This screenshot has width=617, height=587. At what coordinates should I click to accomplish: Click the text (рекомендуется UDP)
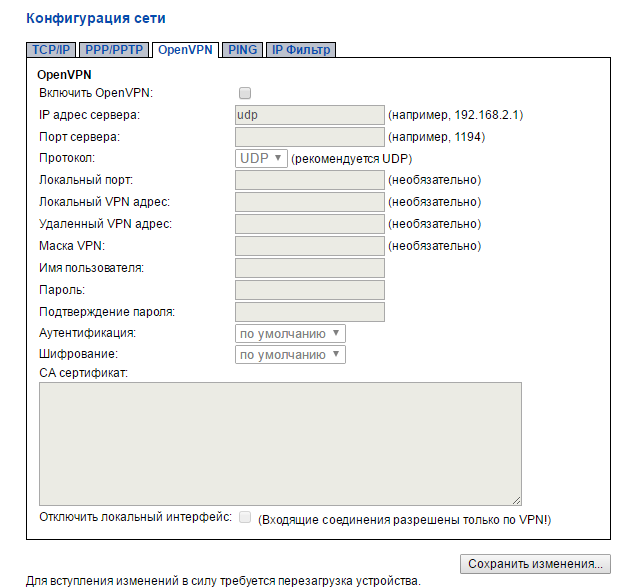[x=351, y=159]
